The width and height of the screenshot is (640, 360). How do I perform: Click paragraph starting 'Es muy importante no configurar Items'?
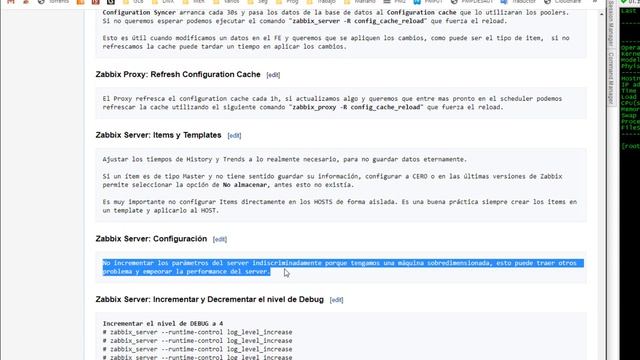tap(340, 206)
